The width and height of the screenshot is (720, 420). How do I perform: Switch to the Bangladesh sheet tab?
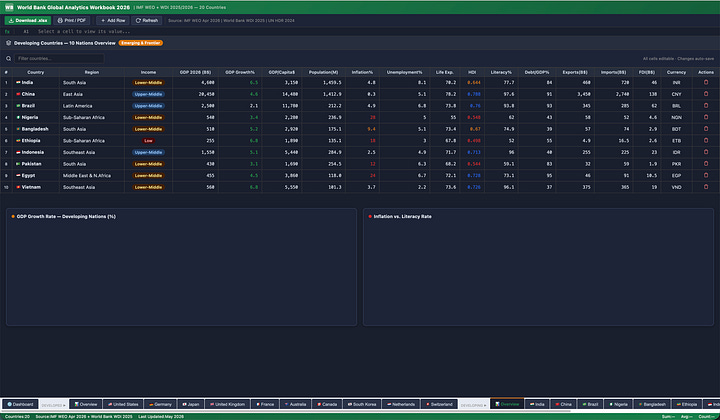point(652,404)
